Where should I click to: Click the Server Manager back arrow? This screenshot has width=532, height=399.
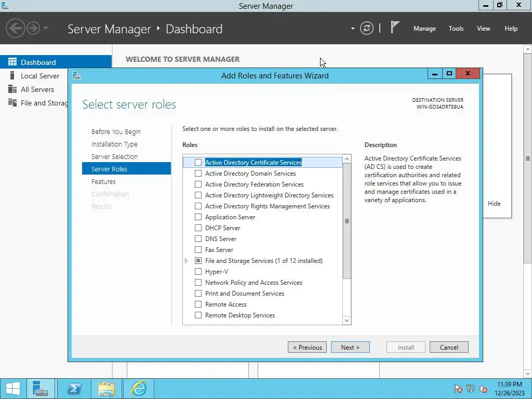click(15, 28)
